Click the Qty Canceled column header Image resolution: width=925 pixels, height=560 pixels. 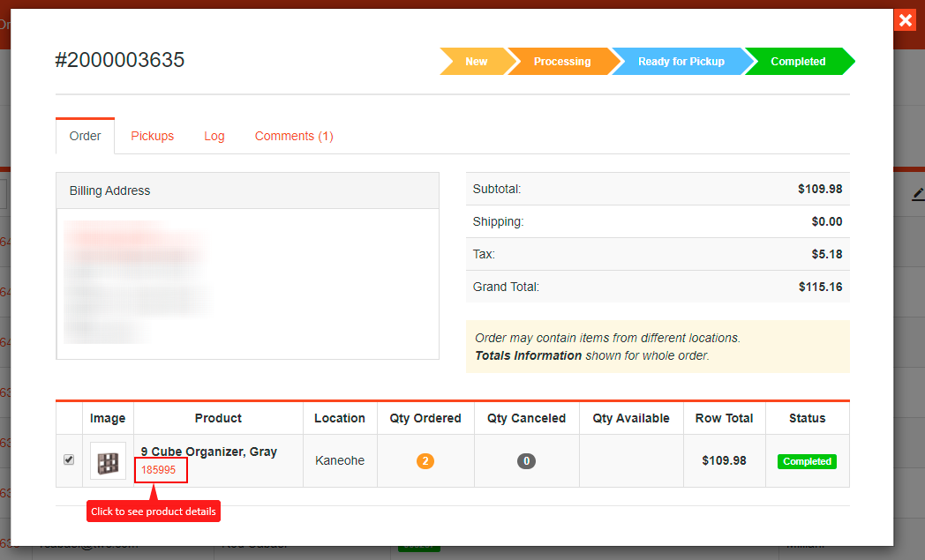[526, 418]
